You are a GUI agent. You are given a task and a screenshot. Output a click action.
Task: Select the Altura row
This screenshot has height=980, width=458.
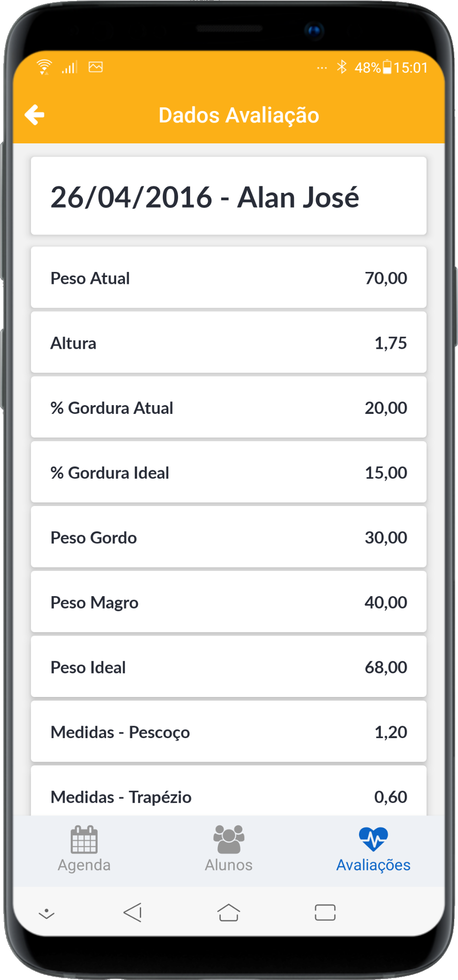coord(229,343)
